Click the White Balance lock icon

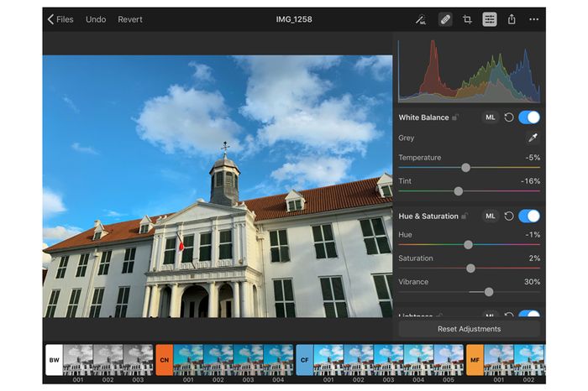(x=455, y=117)
